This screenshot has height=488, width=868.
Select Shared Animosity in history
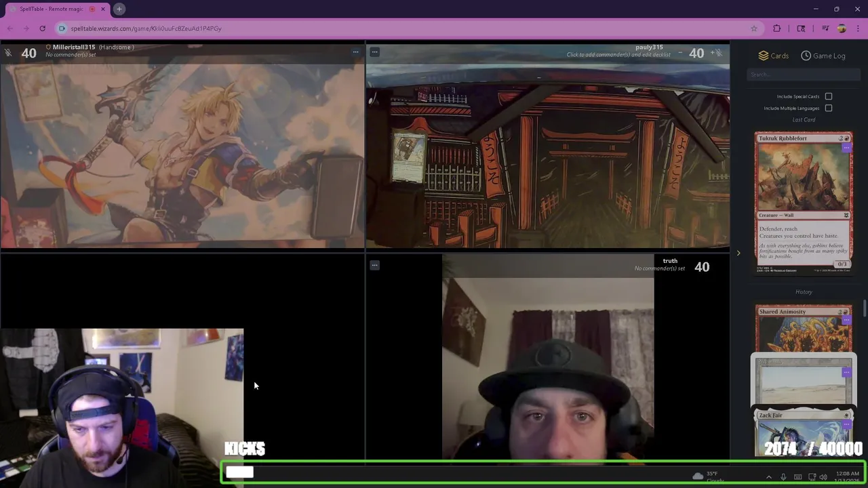804,329
